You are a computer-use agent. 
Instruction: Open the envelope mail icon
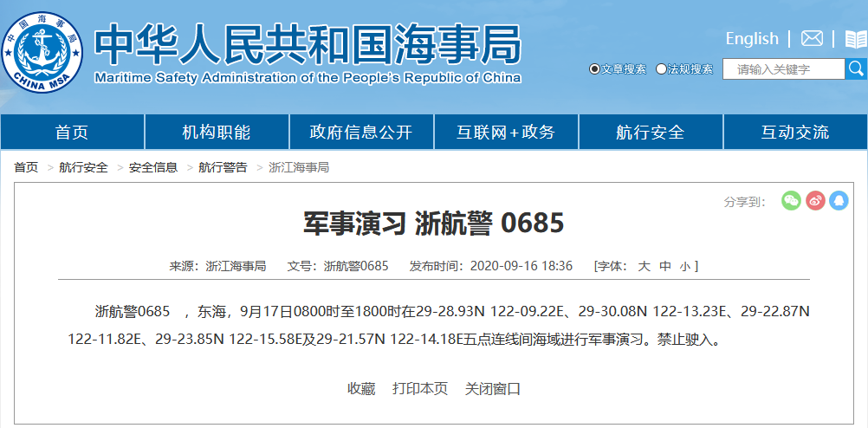click(812, 39)
